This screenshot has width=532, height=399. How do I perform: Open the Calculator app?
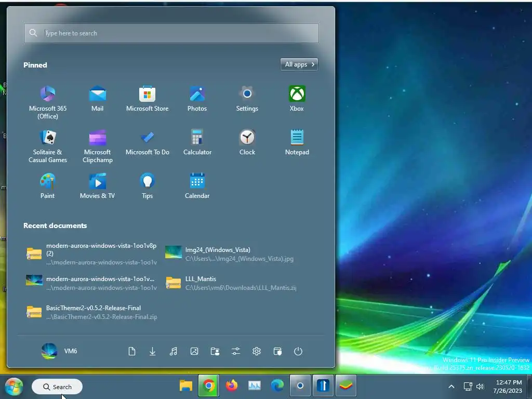click(x=197, y=142)
